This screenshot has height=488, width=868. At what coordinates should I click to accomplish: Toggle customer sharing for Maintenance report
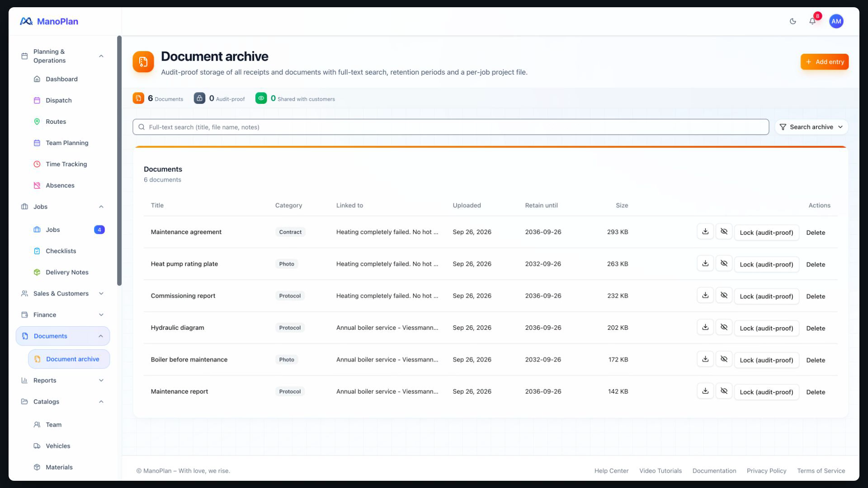coord(724,391)
